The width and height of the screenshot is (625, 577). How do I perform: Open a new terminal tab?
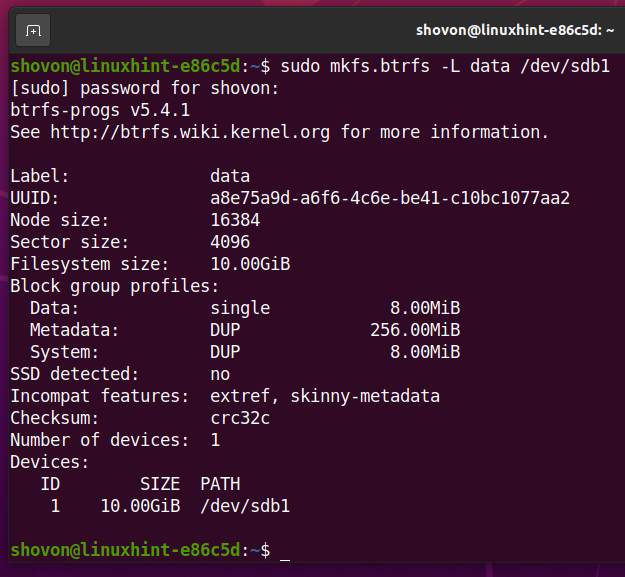tap(33, 30)
